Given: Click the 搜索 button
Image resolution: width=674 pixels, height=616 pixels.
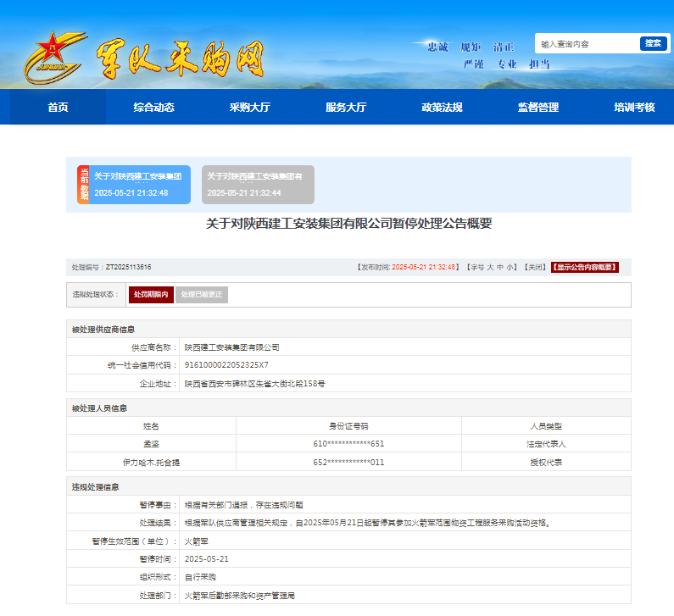Looking at the screenshot, I should click(654, 43).
